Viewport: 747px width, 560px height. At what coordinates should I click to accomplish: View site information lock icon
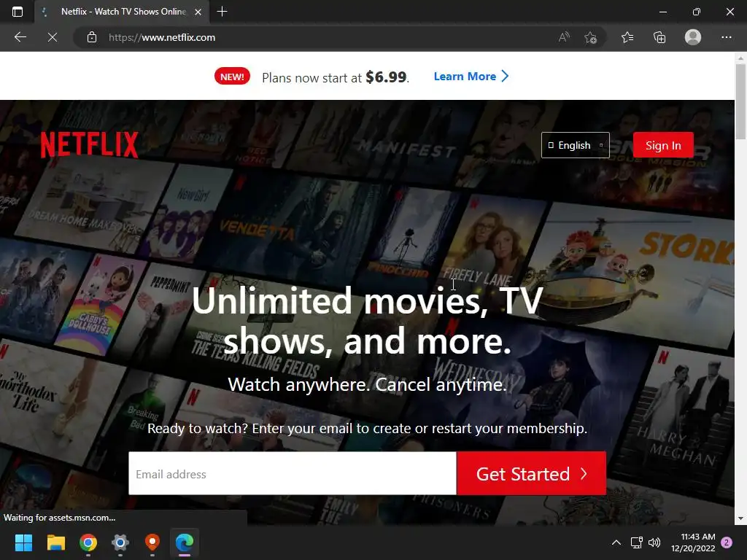coord(92,37)
